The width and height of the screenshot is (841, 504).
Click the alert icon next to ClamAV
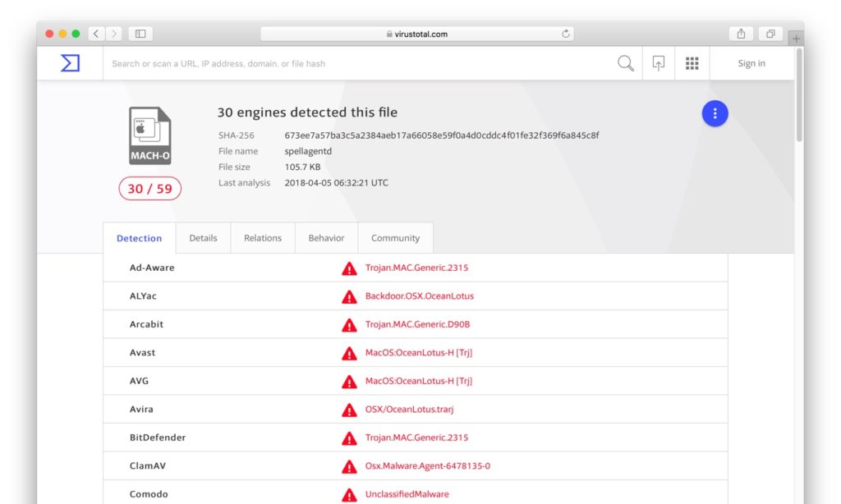coord(348,465)
